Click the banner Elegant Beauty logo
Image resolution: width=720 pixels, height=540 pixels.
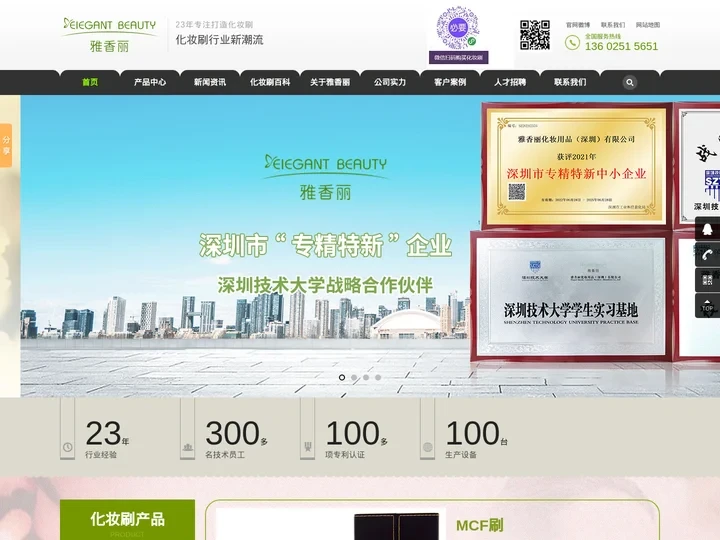point(326,177)
